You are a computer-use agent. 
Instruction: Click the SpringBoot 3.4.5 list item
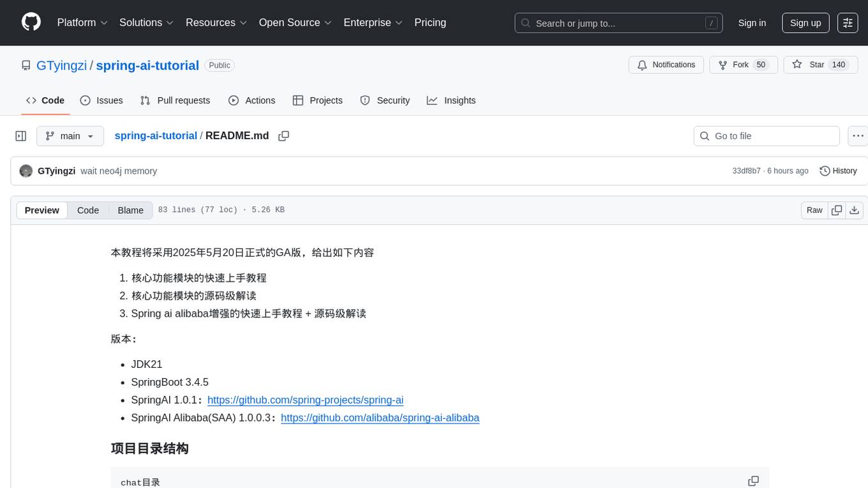tap(170, 382)
